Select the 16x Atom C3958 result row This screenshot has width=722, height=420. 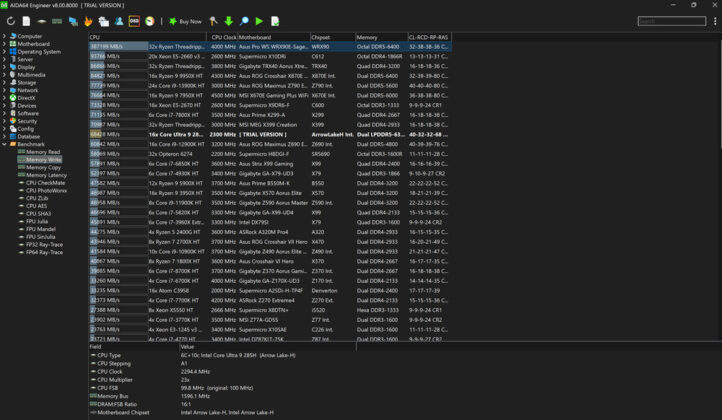[x=270, y=291]
